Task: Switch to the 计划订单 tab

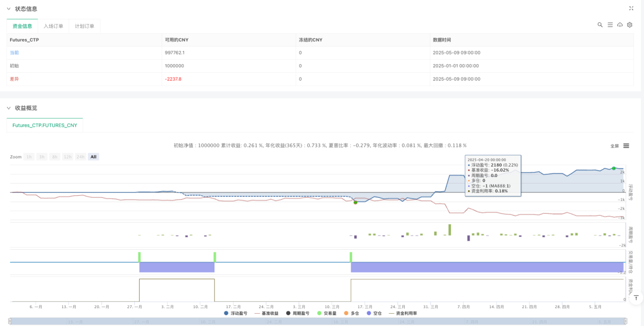Action: (x=85, y=26)
